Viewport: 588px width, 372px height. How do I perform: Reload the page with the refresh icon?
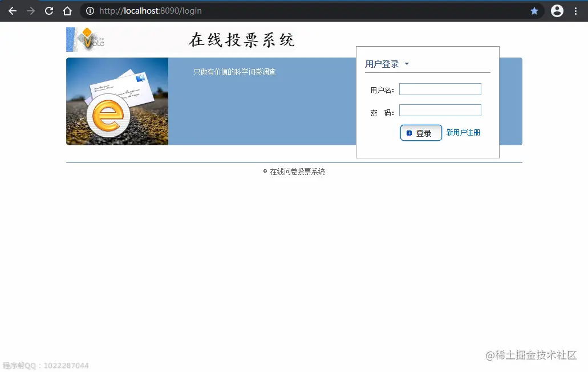(x=49, y=10)
